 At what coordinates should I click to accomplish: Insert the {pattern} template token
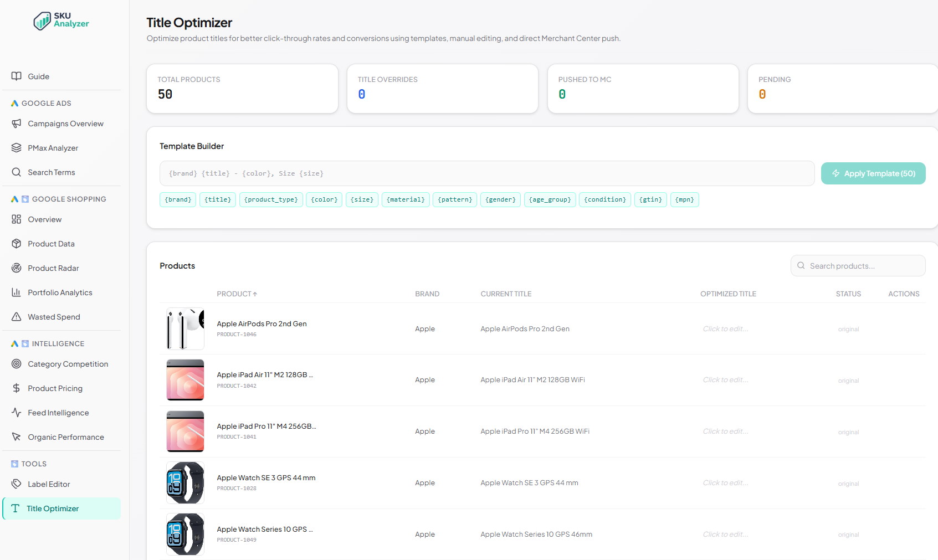(455, 199)
